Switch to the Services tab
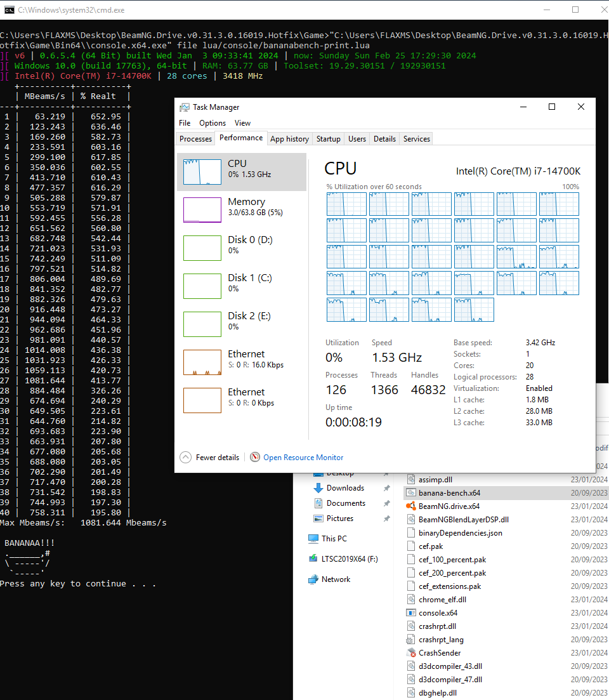 click(417, 139)
